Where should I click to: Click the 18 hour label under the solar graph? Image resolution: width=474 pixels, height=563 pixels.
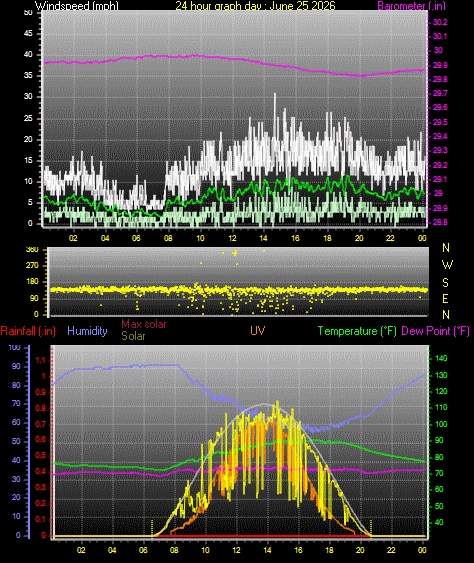[x=329, y=550]
